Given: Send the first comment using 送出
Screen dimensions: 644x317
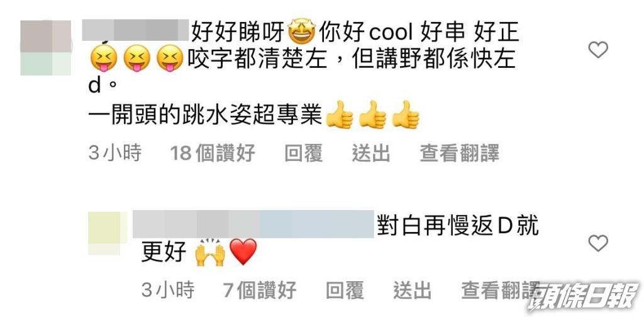Looking at the screenshot, I should point(371,153).
